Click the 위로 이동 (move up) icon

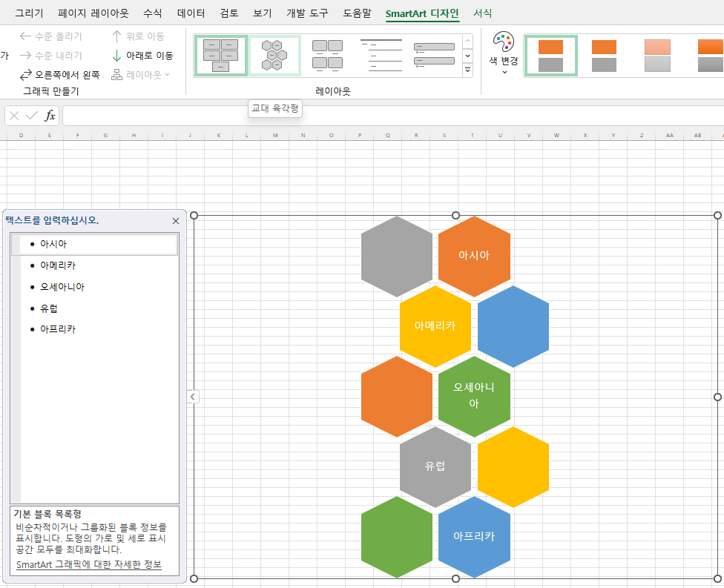(116, 36)
